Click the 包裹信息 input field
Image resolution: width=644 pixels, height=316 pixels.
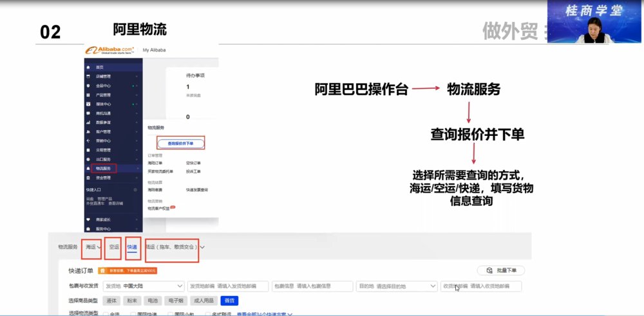pyautogui.click(x=312, y=286)
